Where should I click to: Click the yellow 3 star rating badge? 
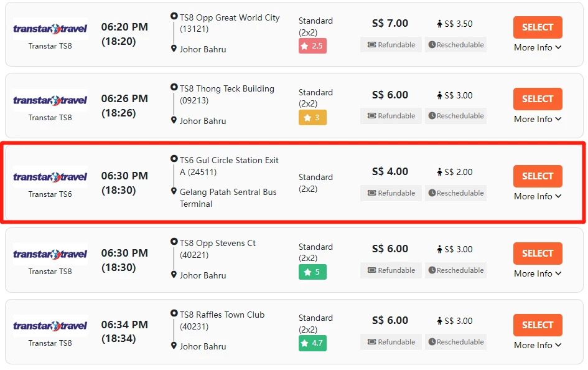[x=312, y=118]
